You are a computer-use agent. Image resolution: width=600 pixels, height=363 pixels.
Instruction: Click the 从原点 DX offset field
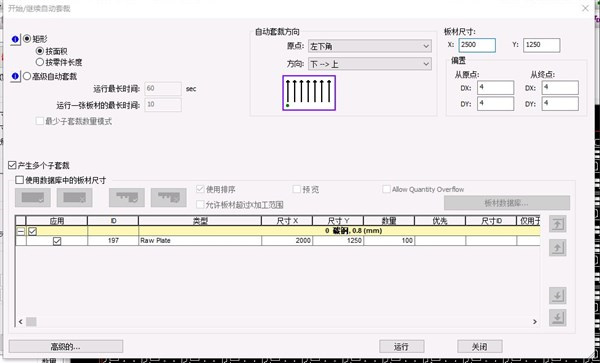(x=496, y=88)
